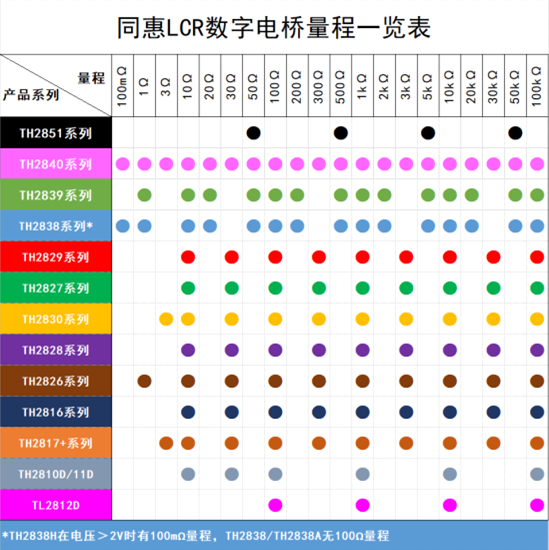Click the blue TH2838 dot at 100mΩ
The width and height of the screenshot is (549, 550).
[122, 226]
